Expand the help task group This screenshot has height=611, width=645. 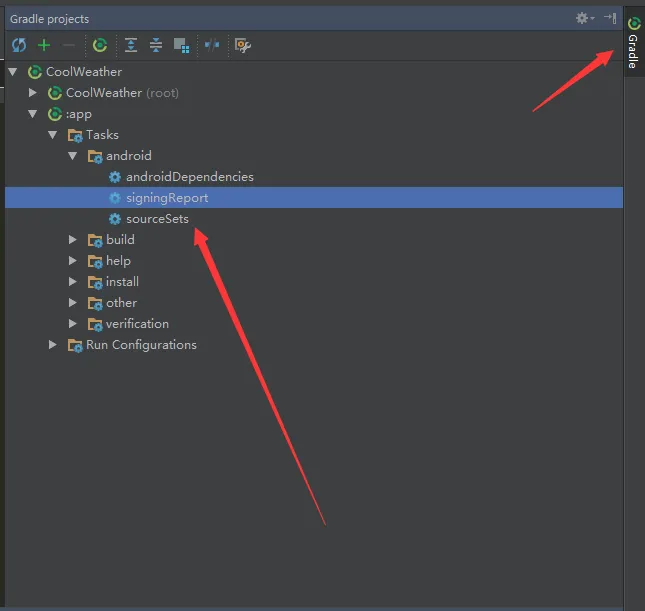73,260
